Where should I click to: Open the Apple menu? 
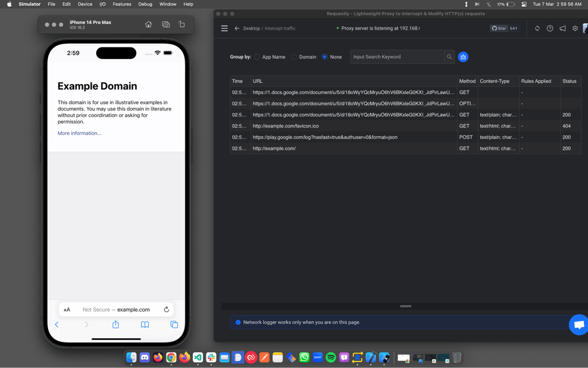[x=9, y=4]
